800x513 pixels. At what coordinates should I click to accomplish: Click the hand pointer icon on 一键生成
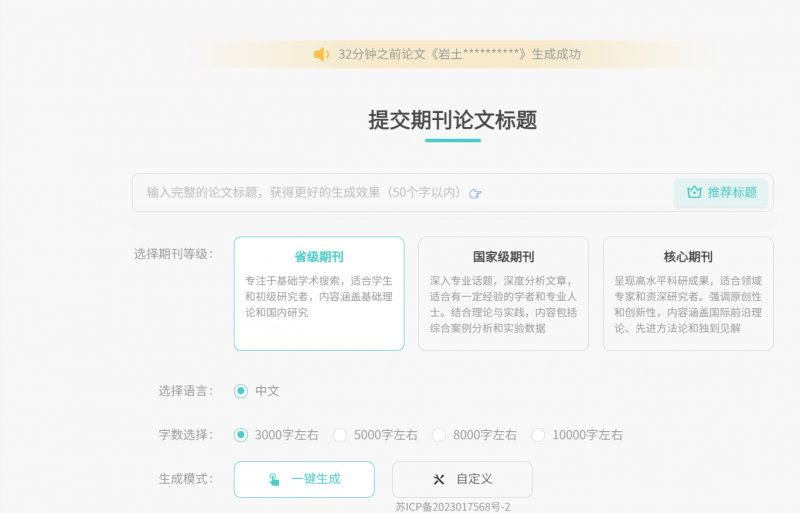tap(274, 479)
